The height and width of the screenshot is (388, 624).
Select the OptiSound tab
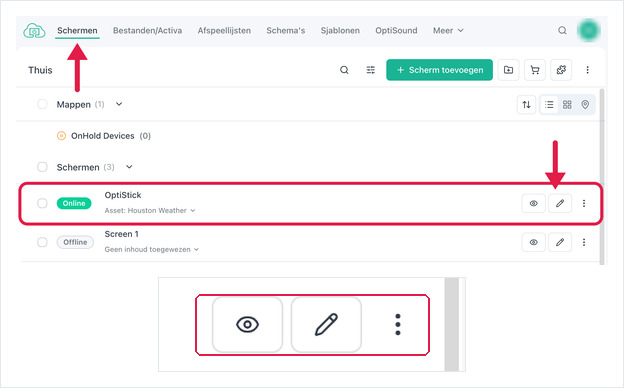point(396,31)
